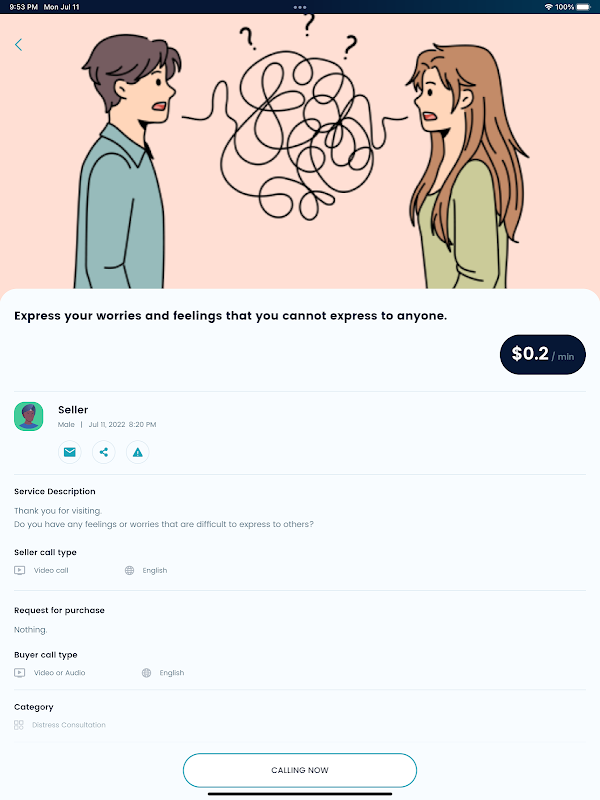This screenshot has height=800, width=600.
Task: Tap the three dots at the top center
Action: pyautogui.click(x=300, y=7)
